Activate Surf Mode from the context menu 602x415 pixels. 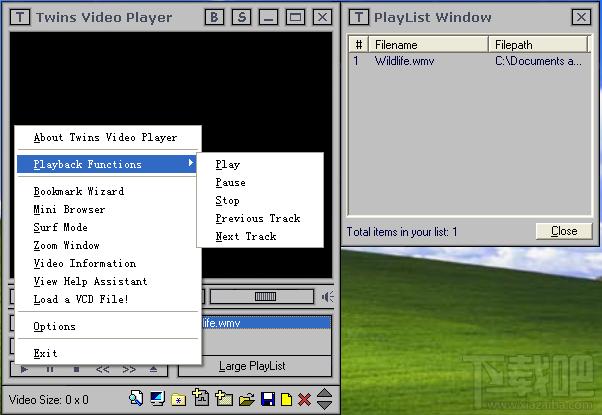coord(108,228)
